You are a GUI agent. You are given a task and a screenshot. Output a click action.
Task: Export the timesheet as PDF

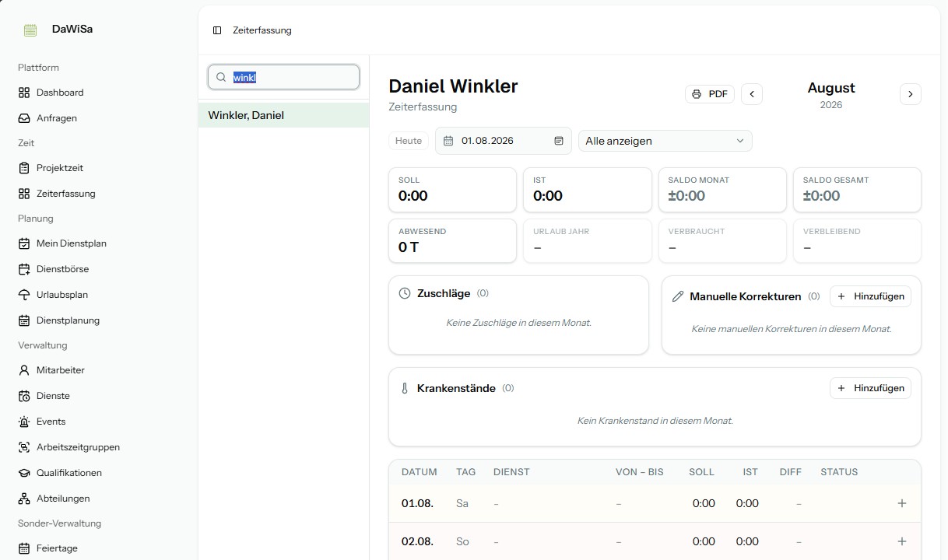coord(709,94)
